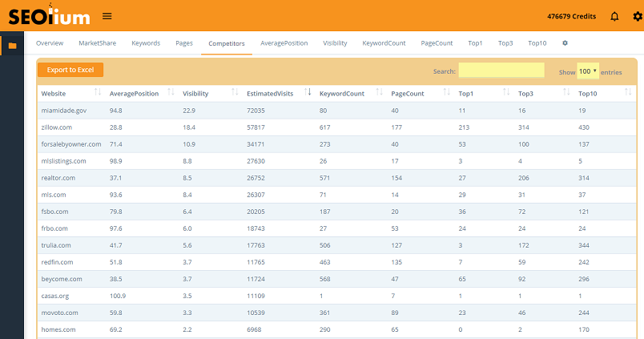Open the Overview tab
644x339 pixels.
pyautogui.click(x=50, y=43)
